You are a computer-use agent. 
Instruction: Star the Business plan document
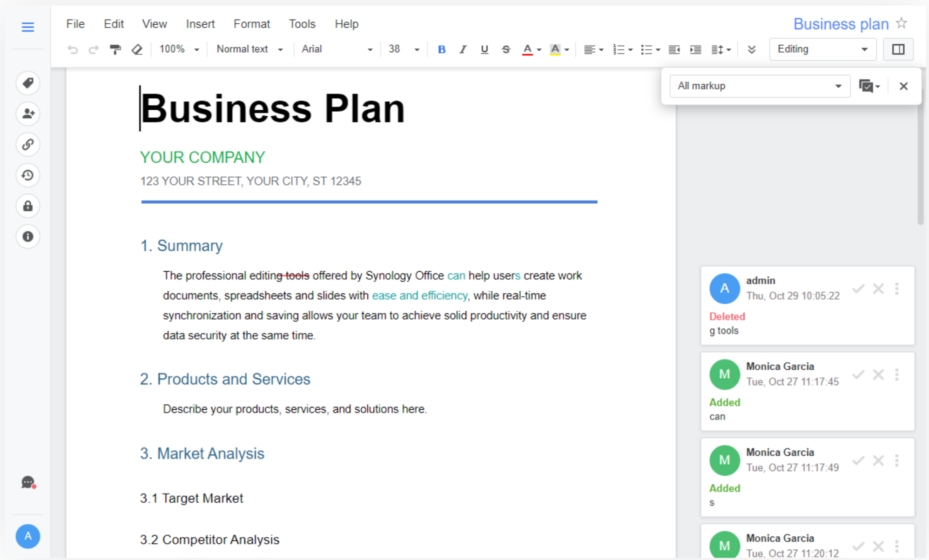click(x=902, y=23)
